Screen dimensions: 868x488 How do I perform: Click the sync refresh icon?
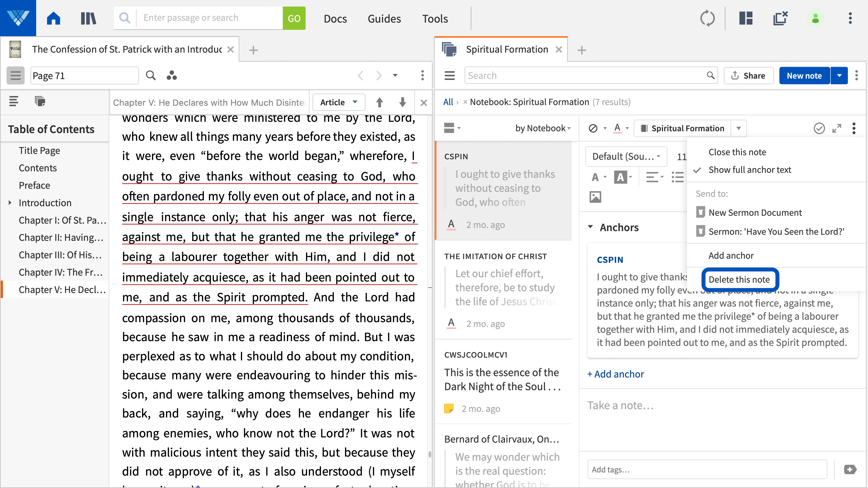(x=707, y=18)
